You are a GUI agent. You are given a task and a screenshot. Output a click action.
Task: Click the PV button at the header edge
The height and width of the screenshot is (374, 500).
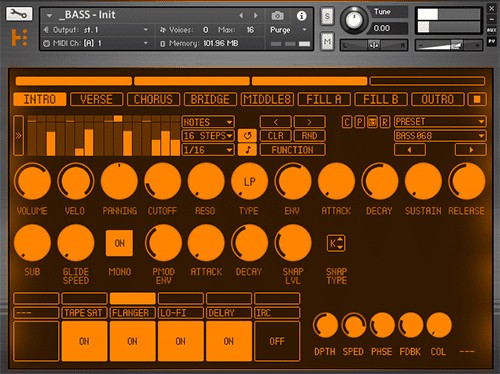pyautogui.click(x=491, y=41)
